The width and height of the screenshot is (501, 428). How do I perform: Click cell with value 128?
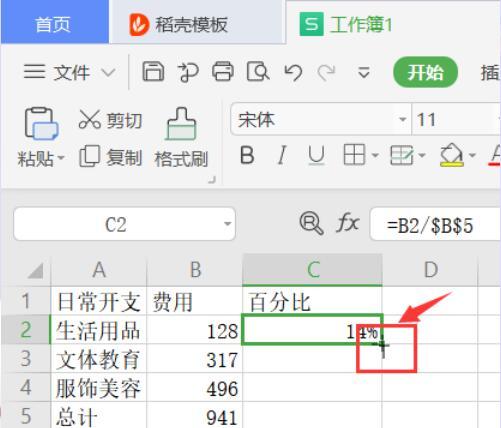(x=195, y=330)
